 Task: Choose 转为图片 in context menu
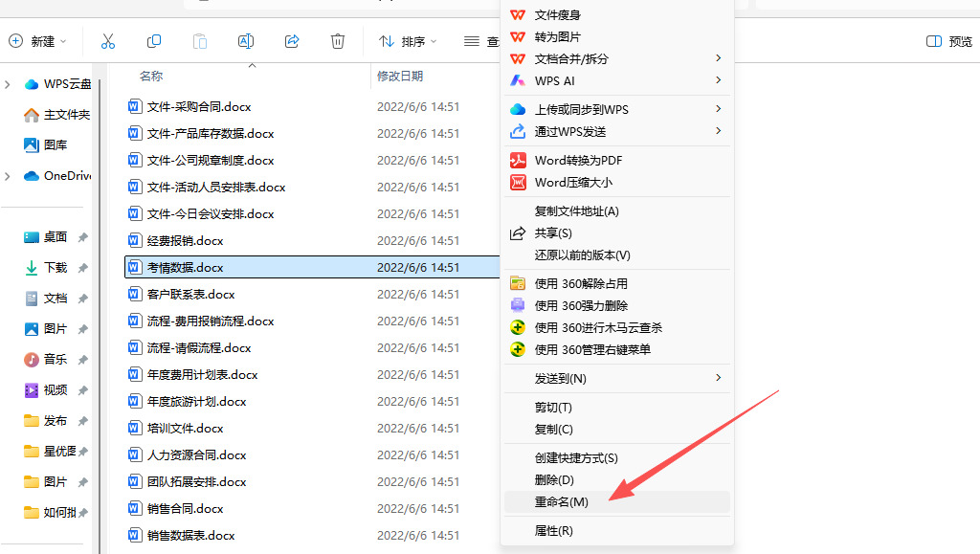coord(617,37)
